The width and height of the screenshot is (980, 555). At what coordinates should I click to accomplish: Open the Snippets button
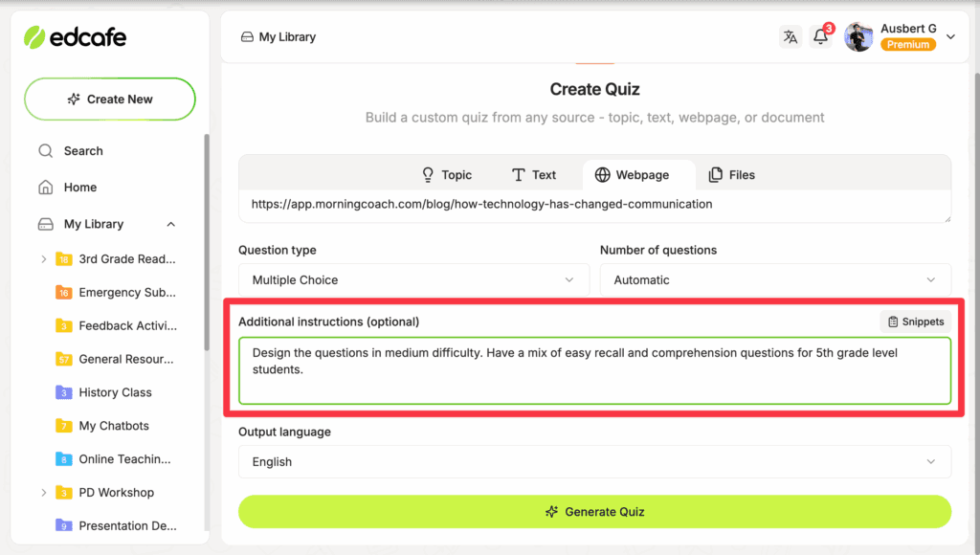click(x=915, y=322)
